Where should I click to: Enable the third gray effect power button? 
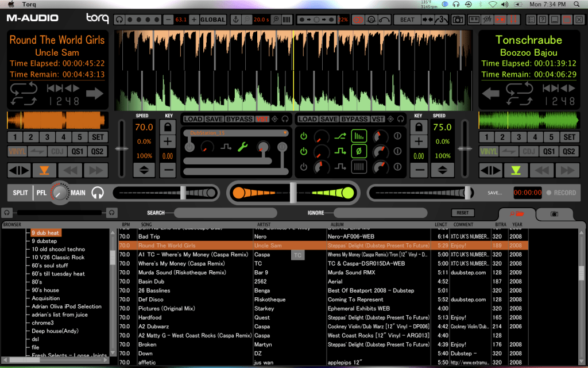[304, 167]
